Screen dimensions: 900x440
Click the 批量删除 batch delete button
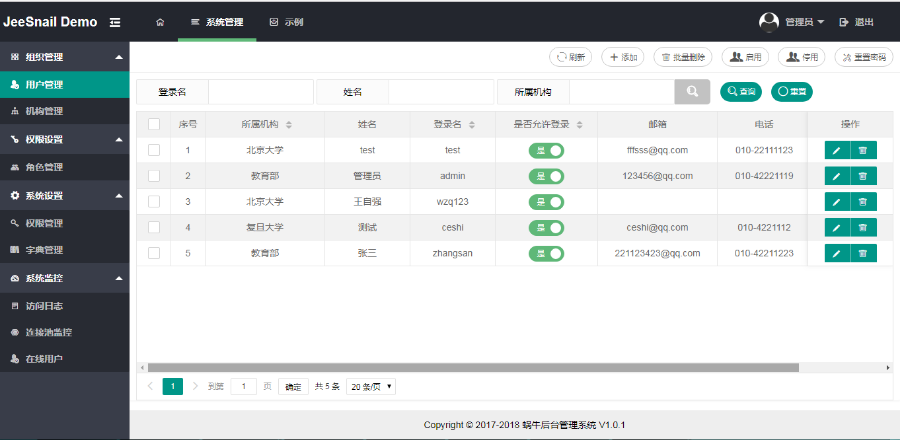pos(683,57)
